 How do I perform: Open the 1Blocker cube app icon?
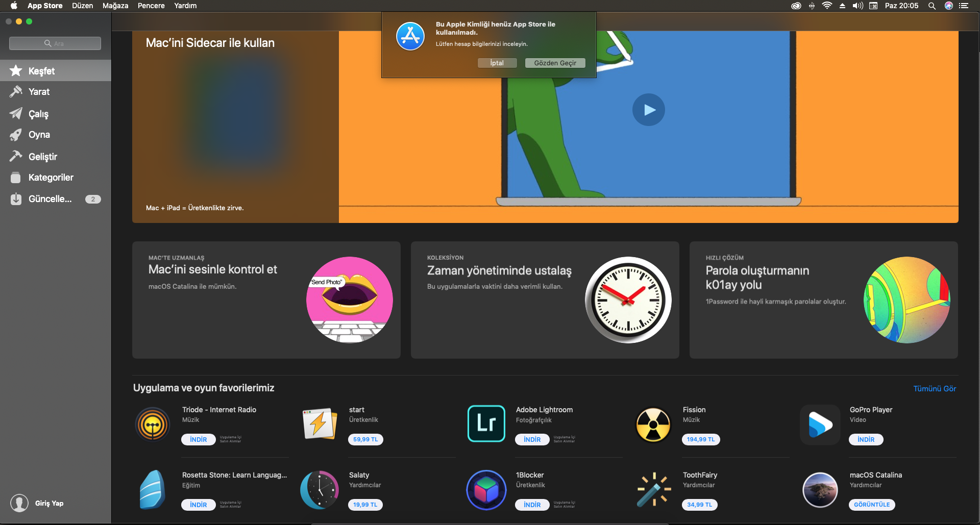pos(486,490)
